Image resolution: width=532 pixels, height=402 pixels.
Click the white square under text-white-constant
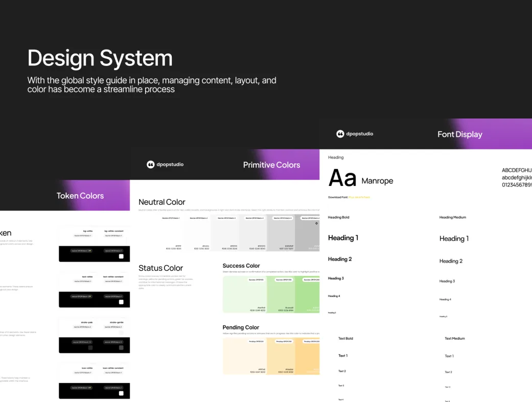tap(121, 302)
